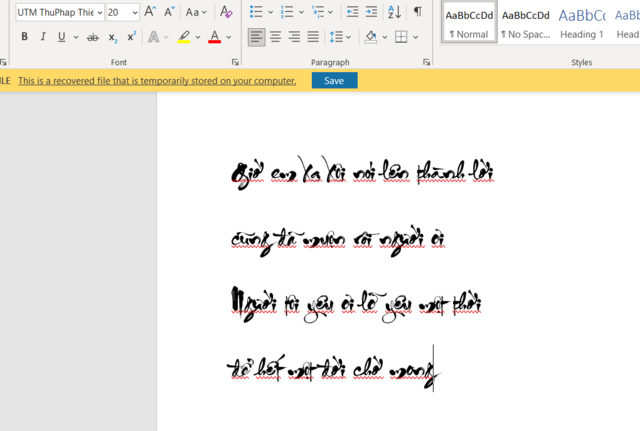Click the word 'người' in second line
Image resolution: width=640 pixels, height=431 pixels.
point(401,240)
